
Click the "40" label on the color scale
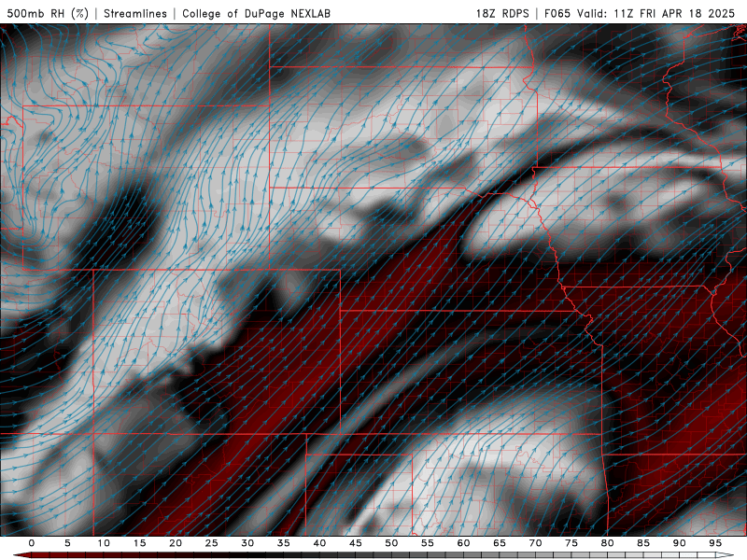319,543
